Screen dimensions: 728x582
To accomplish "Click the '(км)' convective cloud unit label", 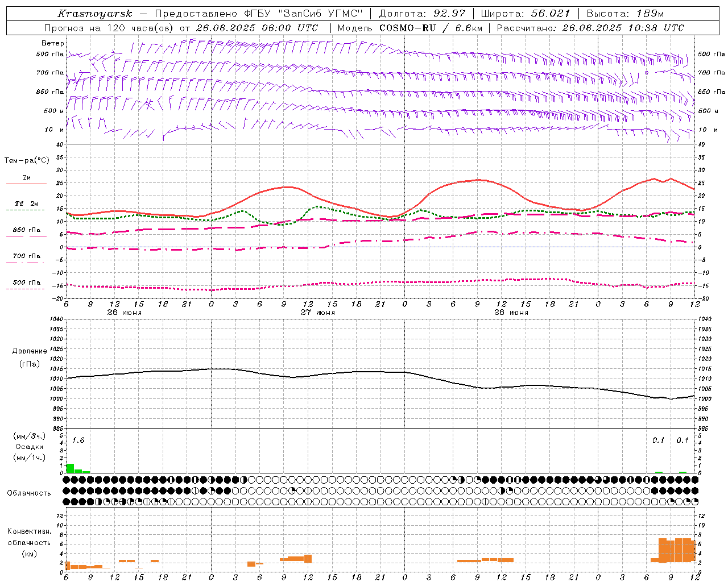I will (x=29, y=554).
